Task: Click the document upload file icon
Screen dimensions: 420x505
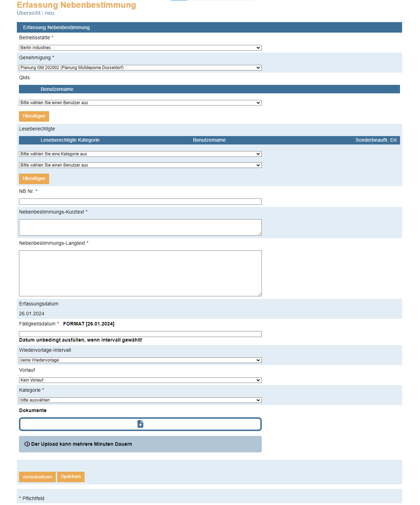Action: [140, 424]
